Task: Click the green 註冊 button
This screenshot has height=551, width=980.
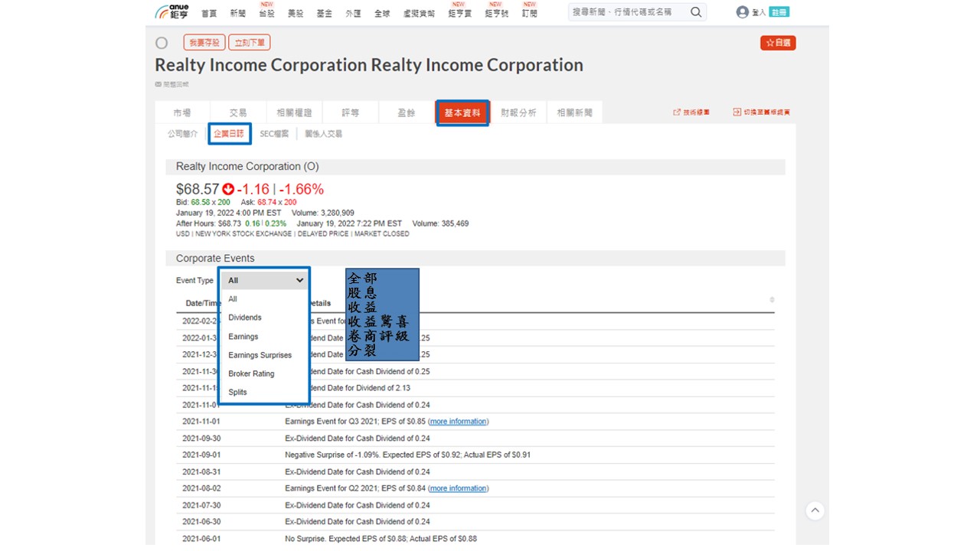Action: click(x=779, y=12)
